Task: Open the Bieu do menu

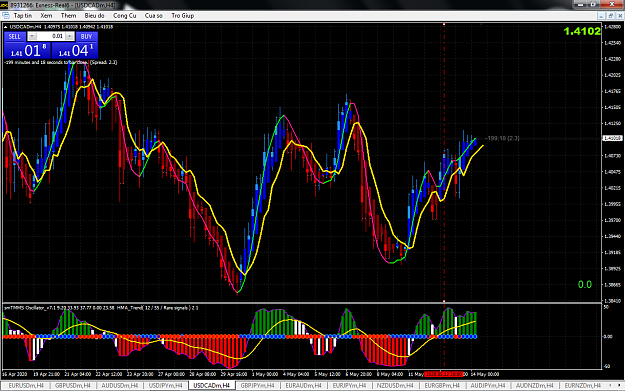Action: [x=94, y=16]
